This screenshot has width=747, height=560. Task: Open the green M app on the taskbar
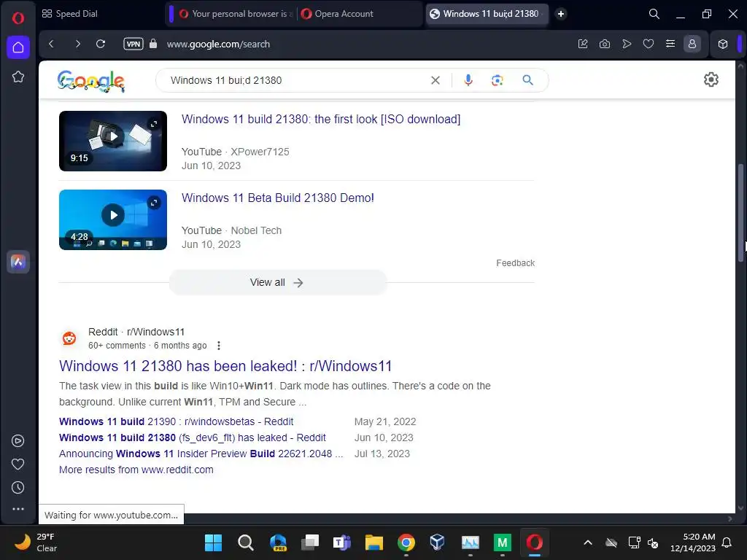click(x=502, y=542)
